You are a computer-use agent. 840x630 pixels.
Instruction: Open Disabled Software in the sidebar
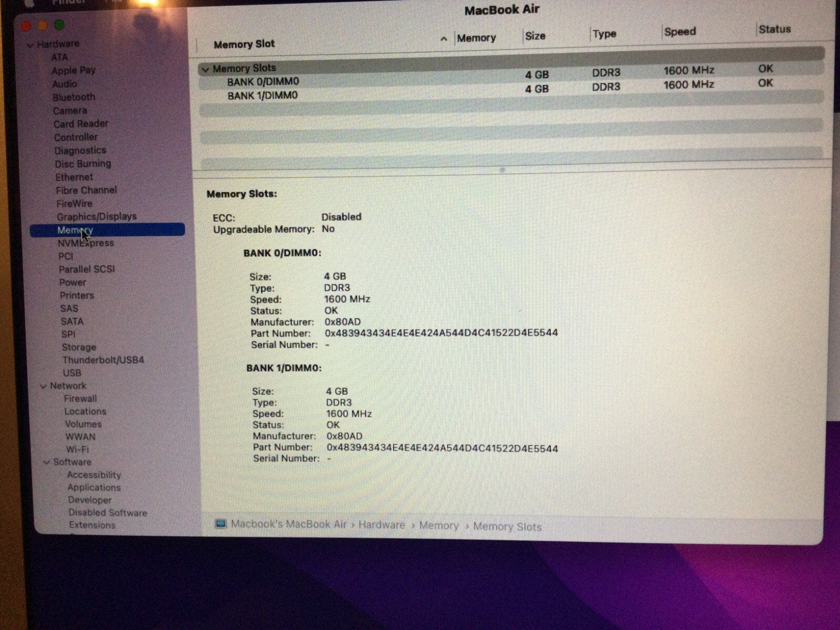108,513
